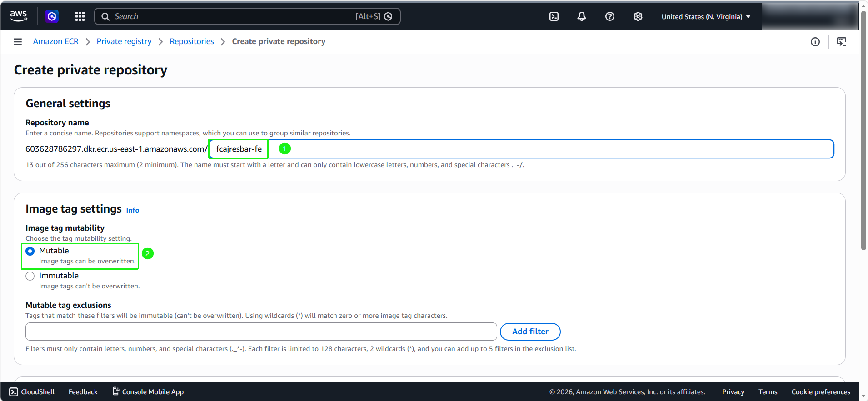Viewport: 868px width, 401px height.
Task: Launch CloudShell from the top bar icon
Action: point(554,16)
